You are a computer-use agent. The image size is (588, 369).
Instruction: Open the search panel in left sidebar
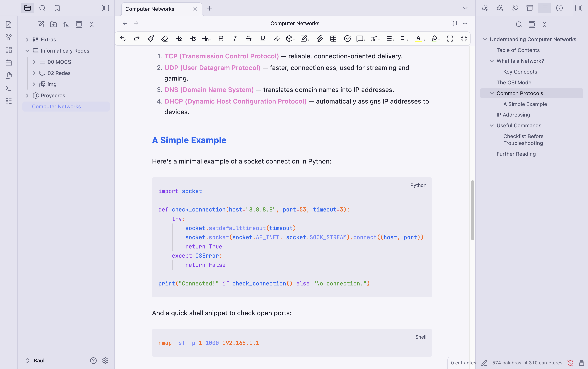[x=42, y=8]
